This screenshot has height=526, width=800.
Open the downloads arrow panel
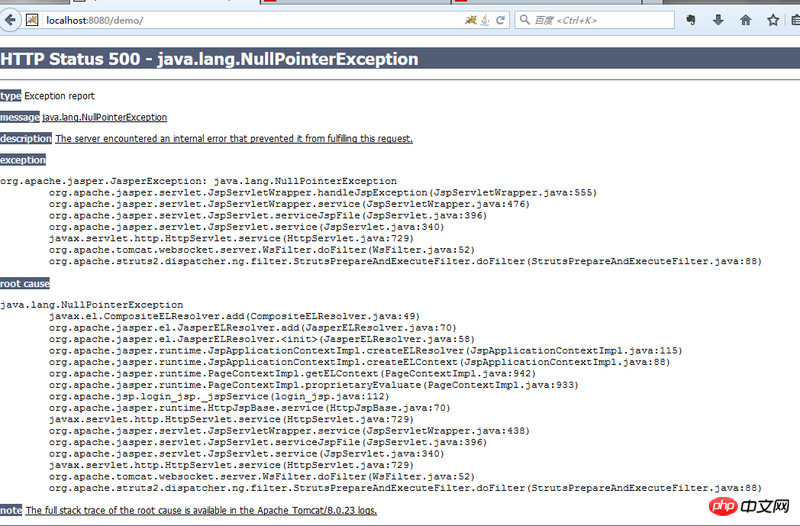[x=718, y=20]
